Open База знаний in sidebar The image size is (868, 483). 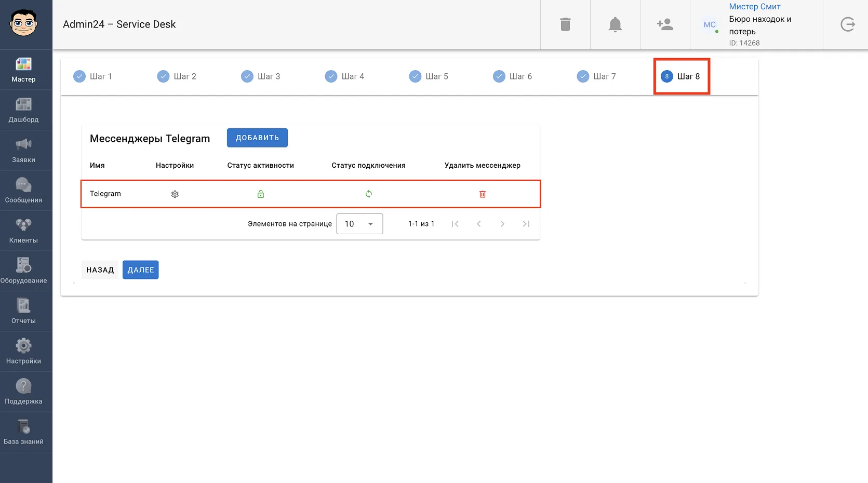(x=23, y=432)
